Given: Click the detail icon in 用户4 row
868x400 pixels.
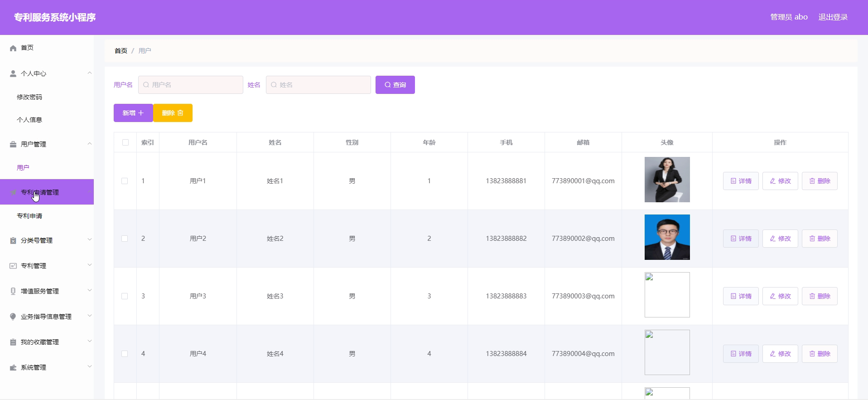Looking at the screenshot, I should (x=733, y=354).
